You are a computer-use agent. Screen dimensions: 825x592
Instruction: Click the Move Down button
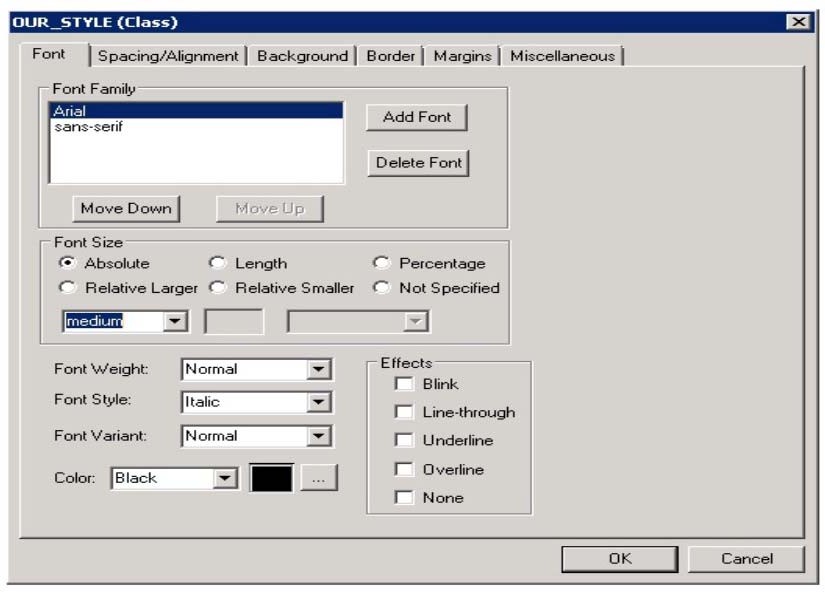tap(126, 208)
